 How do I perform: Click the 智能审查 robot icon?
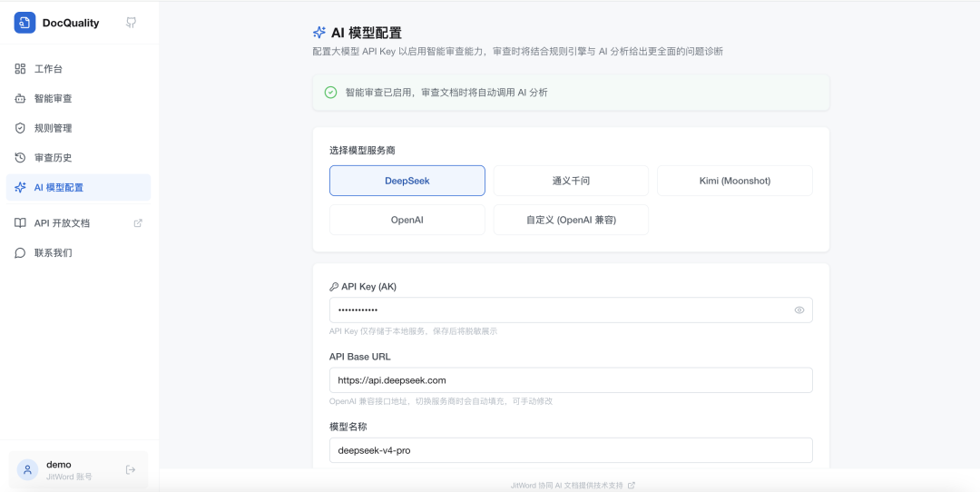click(x=20, y=98)
